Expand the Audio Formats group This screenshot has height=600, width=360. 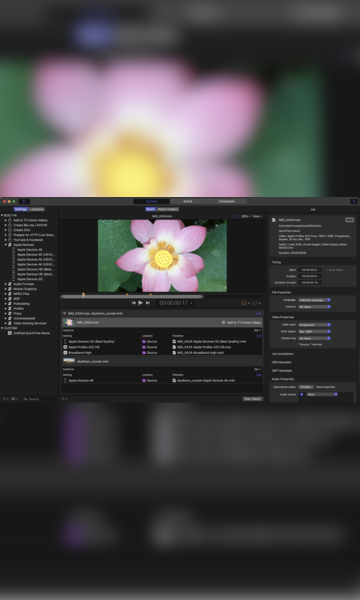[x=5, y=284]
